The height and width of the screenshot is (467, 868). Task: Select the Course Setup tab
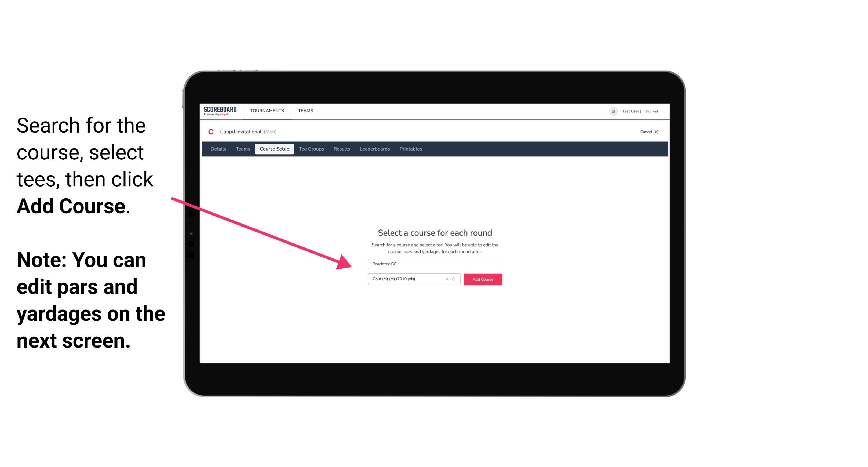point(274,149)
